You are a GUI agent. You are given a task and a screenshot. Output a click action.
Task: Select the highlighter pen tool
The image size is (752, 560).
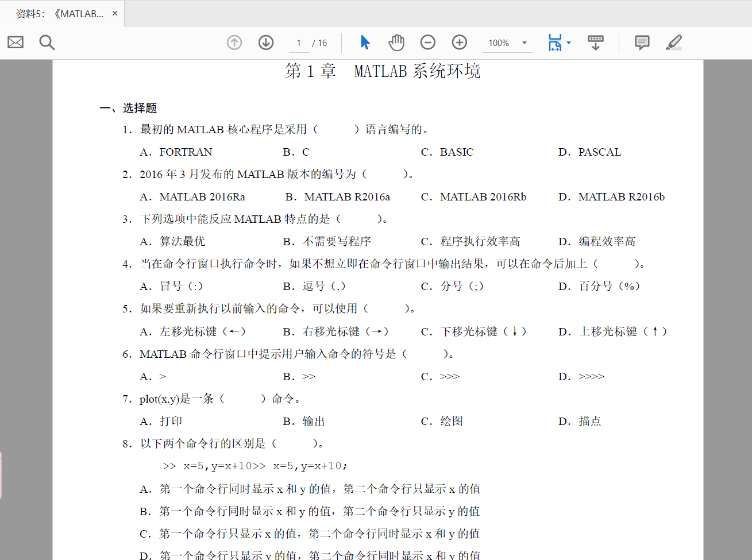click(674, 43)
